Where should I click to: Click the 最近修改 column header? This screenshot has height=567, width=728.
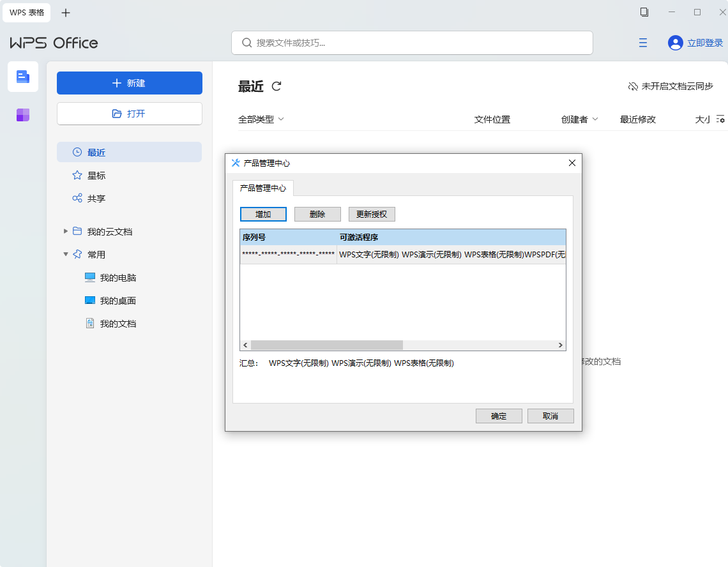pyautogui.click(x=638, y=119)
